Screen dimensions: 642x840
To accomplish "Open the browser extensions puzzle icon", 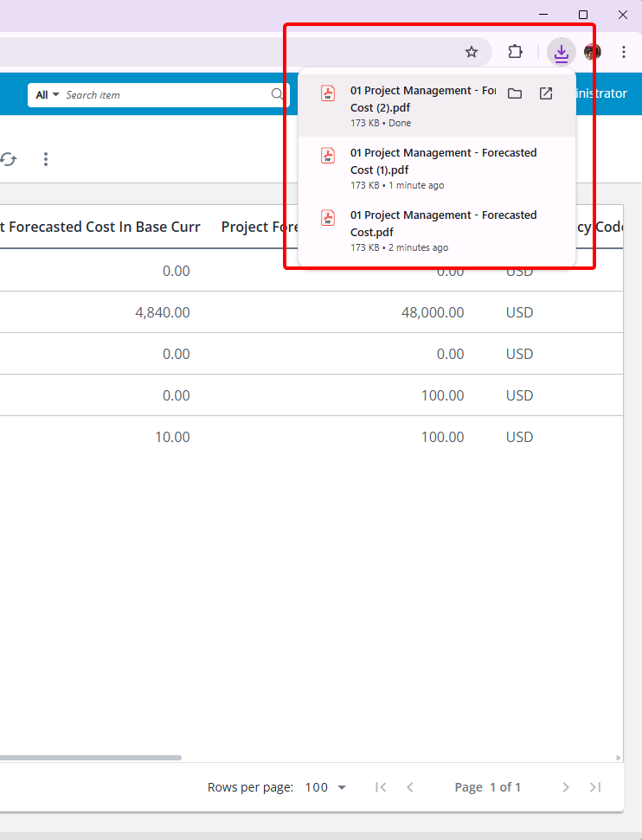I will coord(515,52).
